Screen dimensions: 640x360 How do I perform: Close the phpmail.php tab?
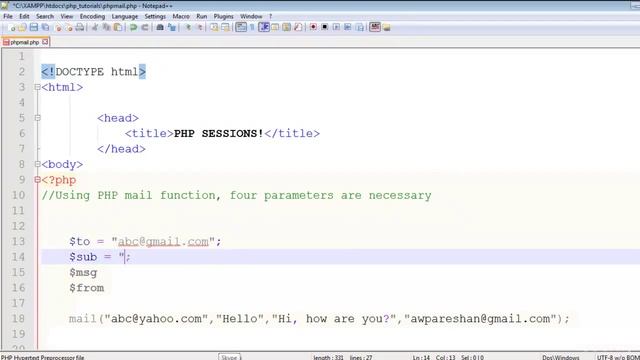[45, 42]
